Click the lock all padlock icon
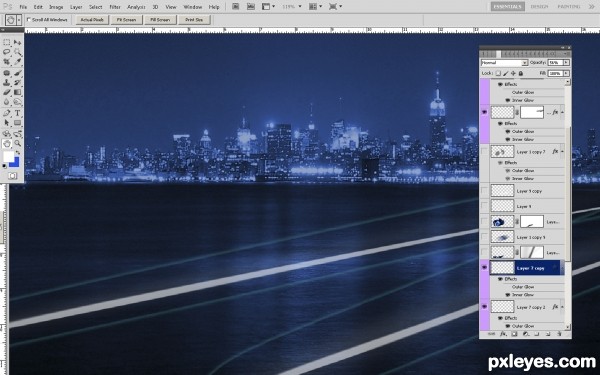 coord(520,73)
